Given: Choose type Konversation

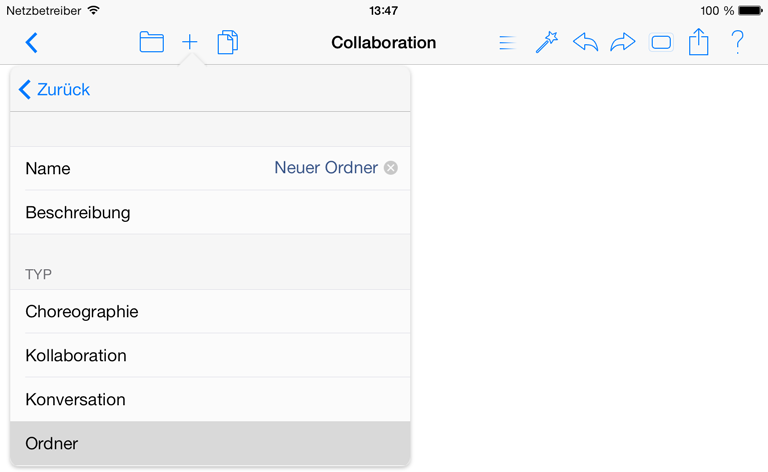Looking at the screenshot, I should click(210, 400).
